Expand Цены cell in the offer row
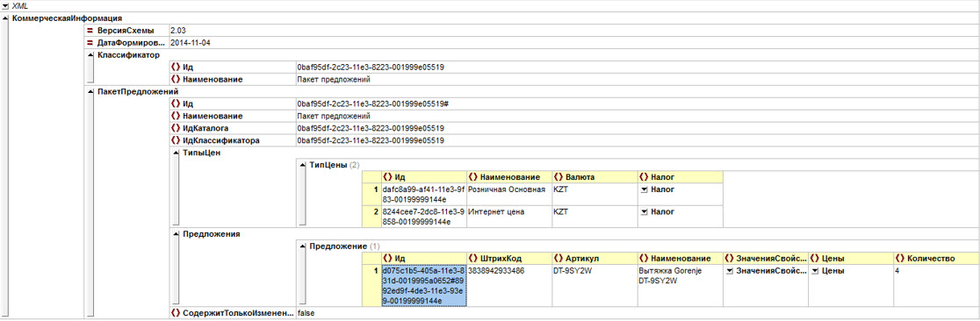Image resolution: width=980 pixels, height=321 pixels. (814, 271)
